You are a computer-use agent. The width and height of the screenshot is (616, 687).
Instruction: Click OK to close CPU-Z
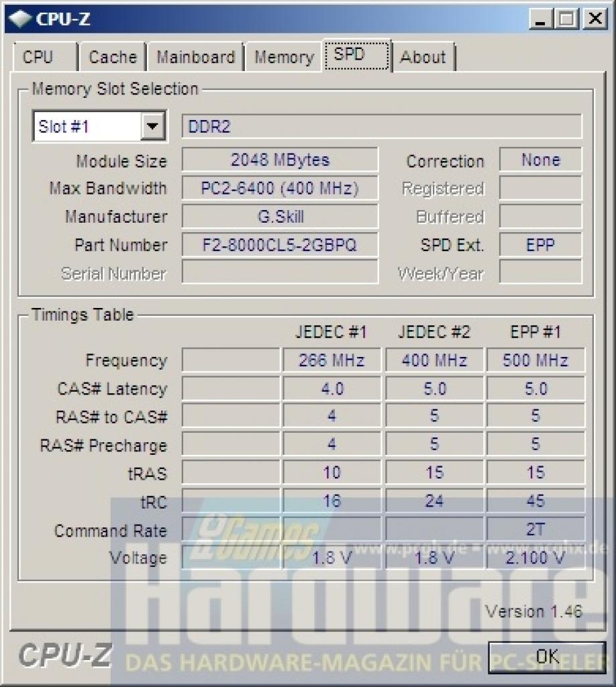click(x=547, y=656)
